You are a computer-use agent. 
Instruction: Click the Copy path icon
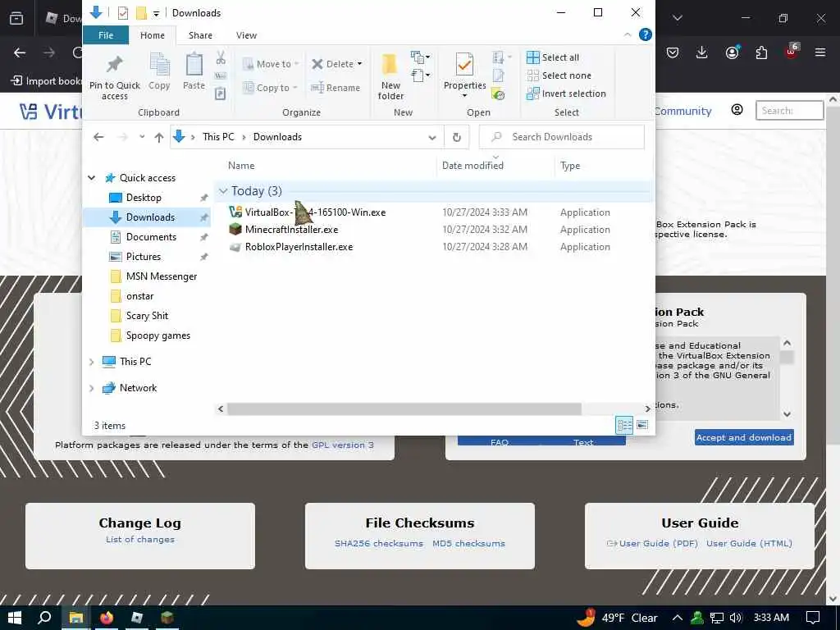[x=220, y=76]
